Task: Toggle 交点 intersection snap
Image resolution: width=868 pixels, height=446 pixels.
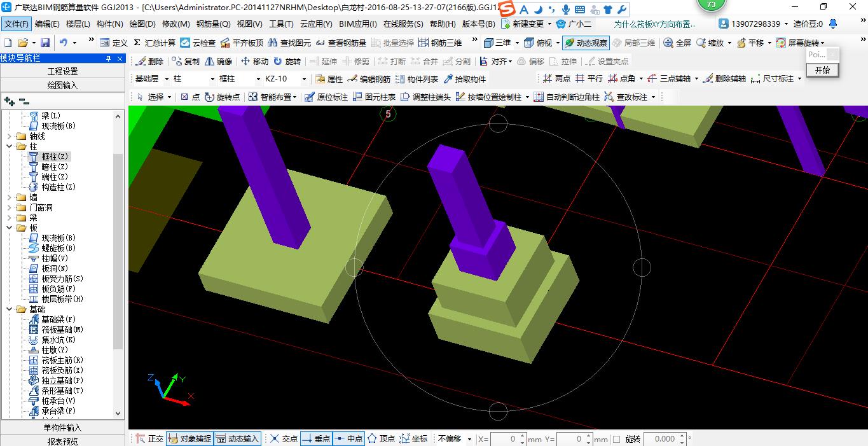Action: coord(284,438)
